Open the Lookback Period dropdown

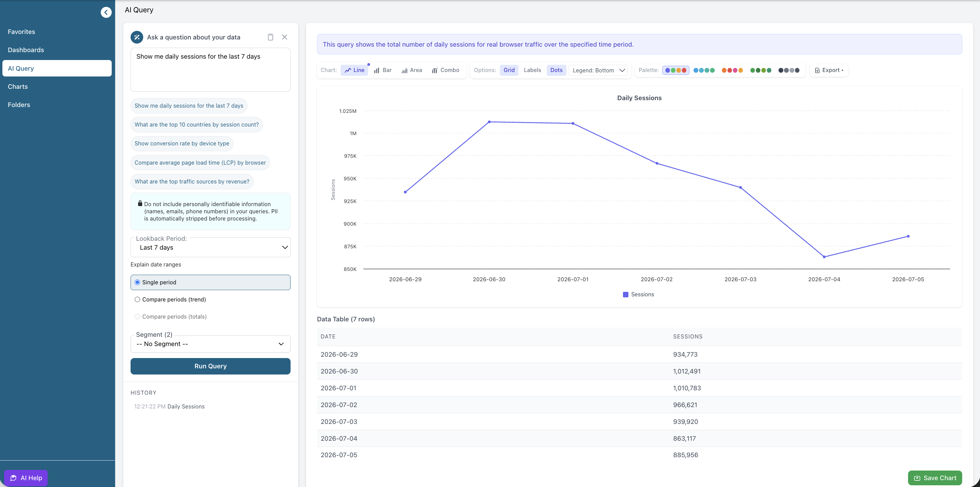(210, 248)
